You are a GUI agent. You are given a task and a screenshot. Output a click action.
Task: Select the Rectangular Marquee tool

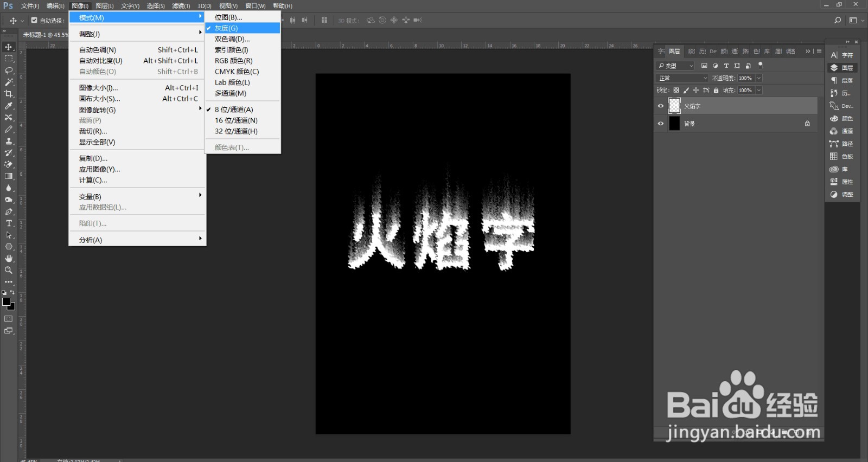9,59
